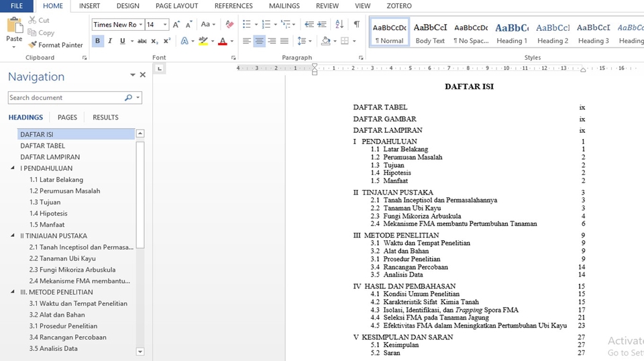
Task: Switch to the PAGE LAYOUT tab
Action: pos(176,6)
